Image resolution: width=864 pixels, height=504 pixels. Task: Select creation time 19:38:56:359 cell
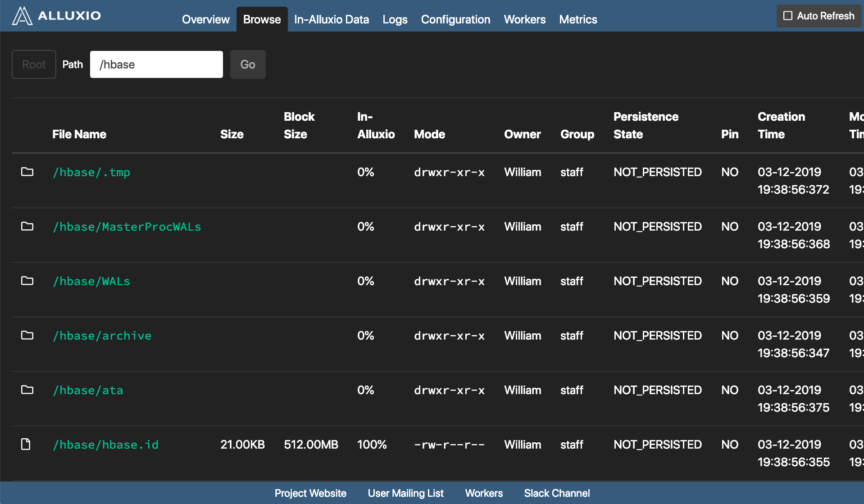[x=794, y=290]
